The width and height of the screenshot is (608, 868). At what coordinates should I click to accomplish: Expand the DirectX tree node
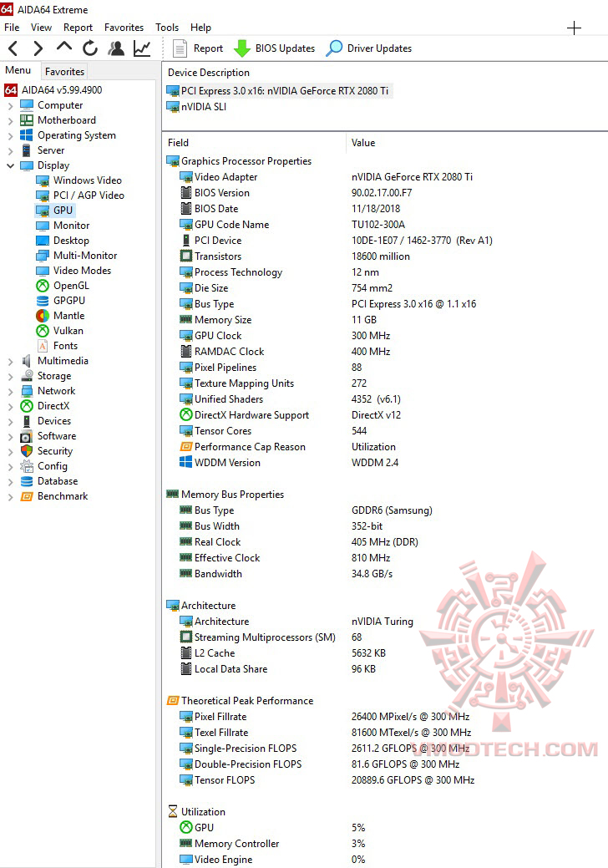[x=11, y=406]
